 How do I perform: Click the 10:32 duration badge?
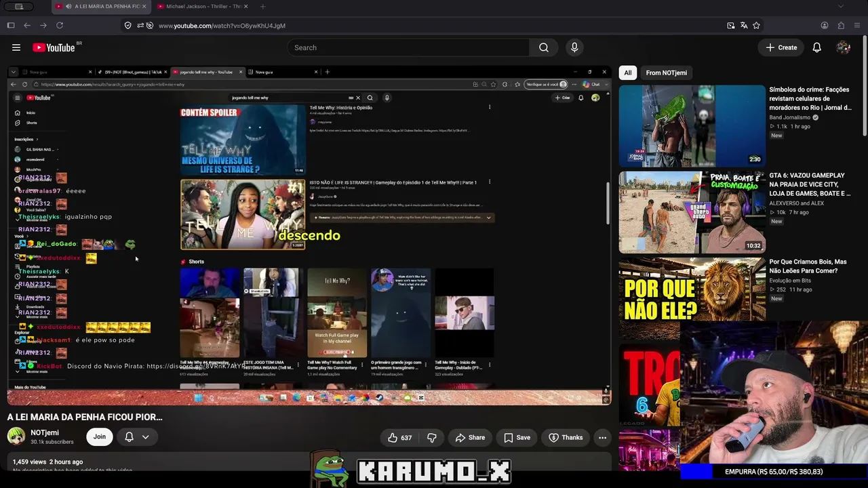click(753, 245)
